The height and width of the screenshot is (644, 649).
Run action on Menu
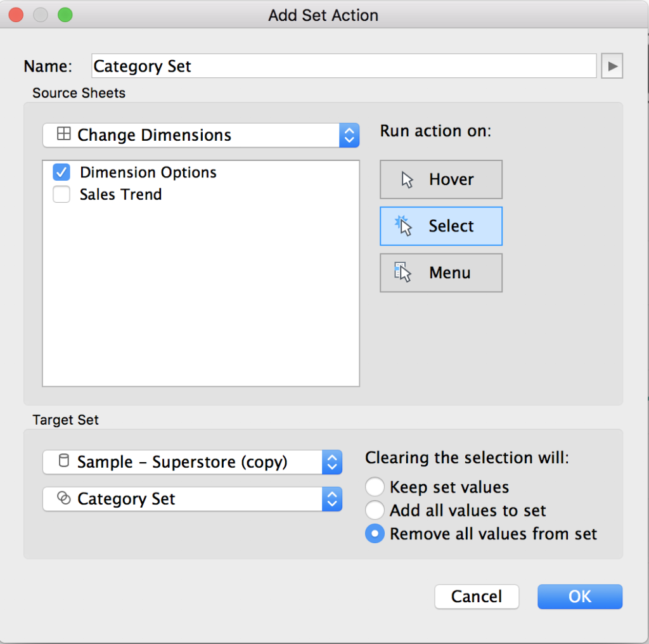tap(441, 273)
